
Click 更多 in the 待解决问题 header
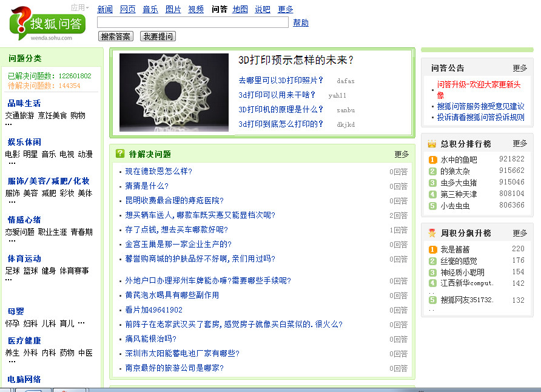402,154
